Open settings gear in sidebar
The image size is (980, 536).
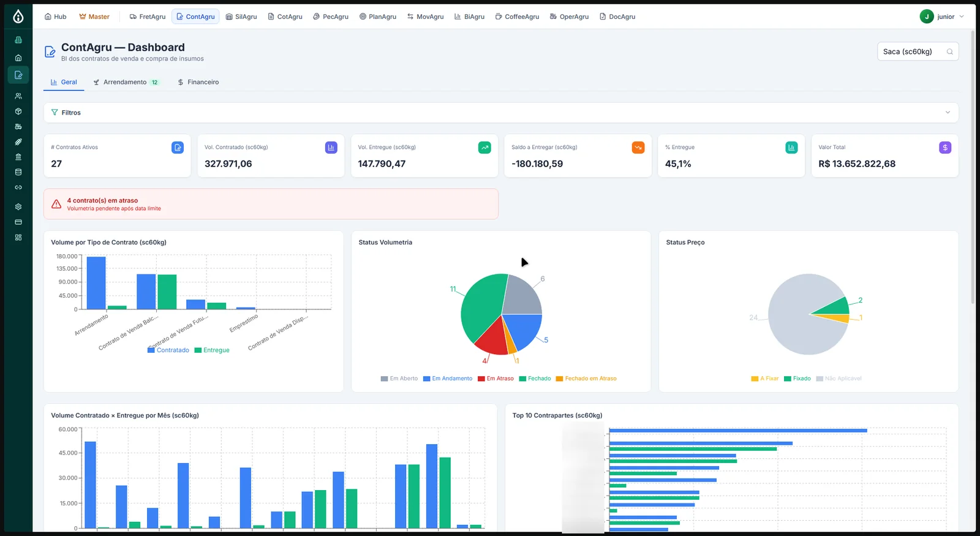[x=18, y=207]
